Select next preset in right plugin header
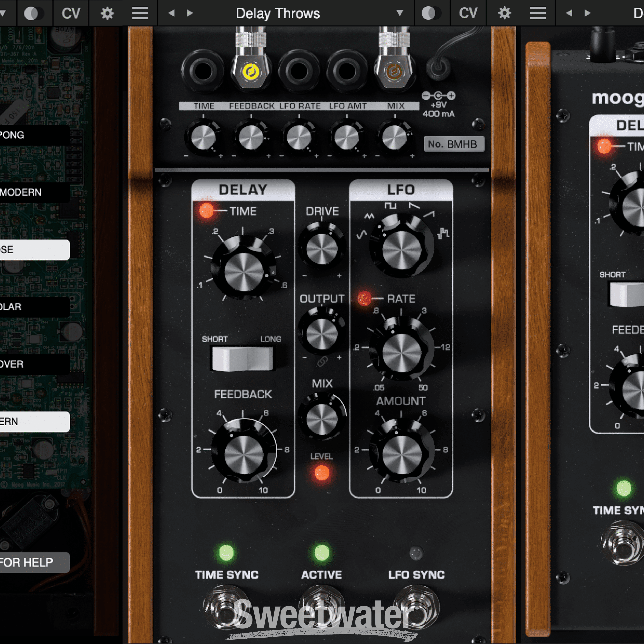Image resolution: width=644 pixels, height=644 pixels. pyautogui.click(x=587, y=13)
